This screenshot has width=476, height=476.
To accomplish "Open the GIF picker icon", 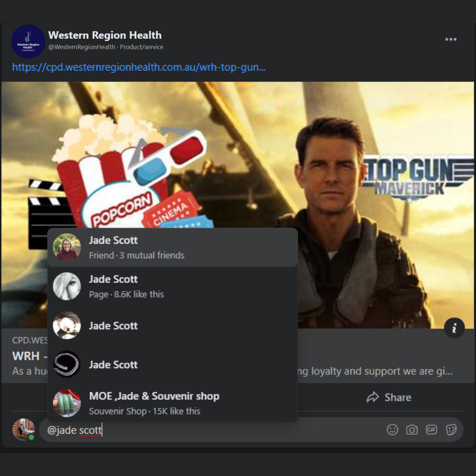I will pyautogui.click(x=431, y=430).
